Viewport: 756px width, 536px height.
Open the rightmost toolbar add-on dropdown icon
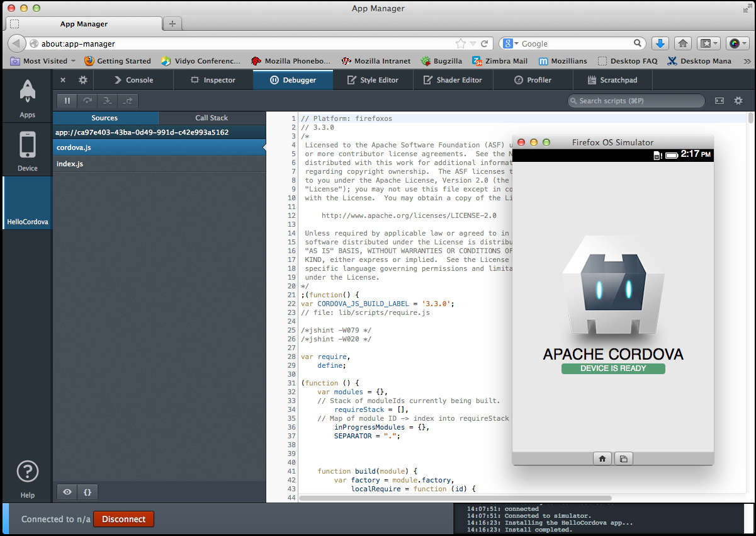coord(737,43)
